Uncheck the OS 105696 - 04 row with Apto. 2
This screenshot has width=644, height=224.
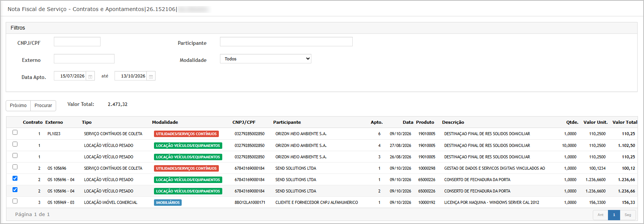click(x=15, y=190)
